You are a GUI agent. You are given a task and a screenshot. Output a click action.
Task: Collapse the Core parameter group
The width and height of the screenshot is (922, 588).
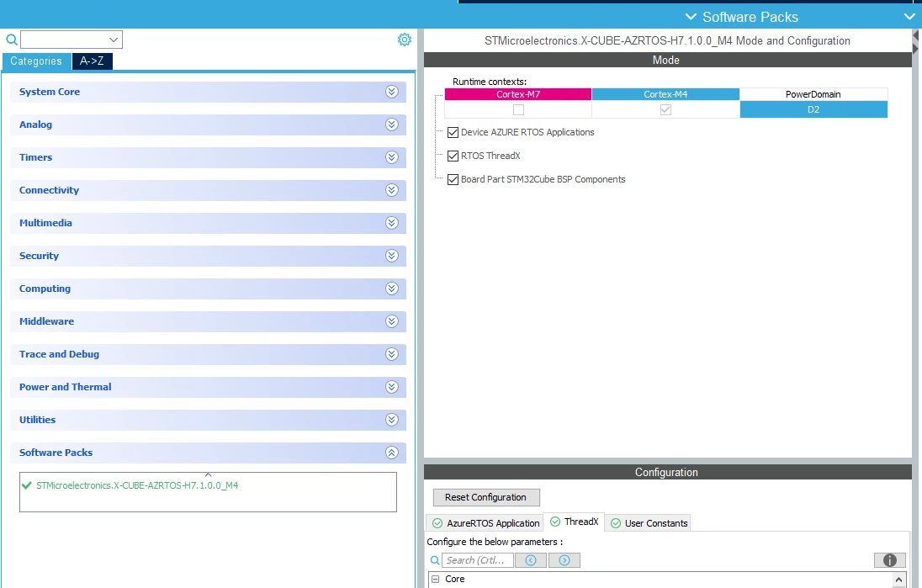click(x=436, y=580)
